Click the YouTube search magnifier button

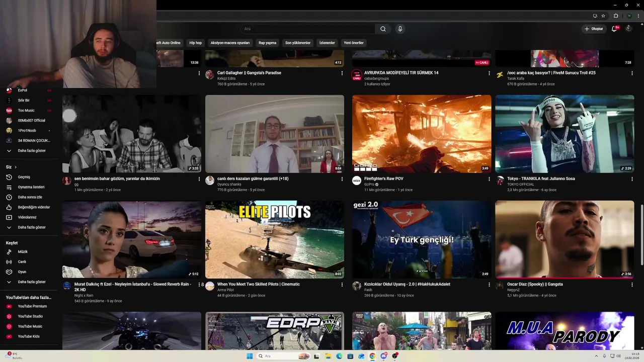point(383,29)
